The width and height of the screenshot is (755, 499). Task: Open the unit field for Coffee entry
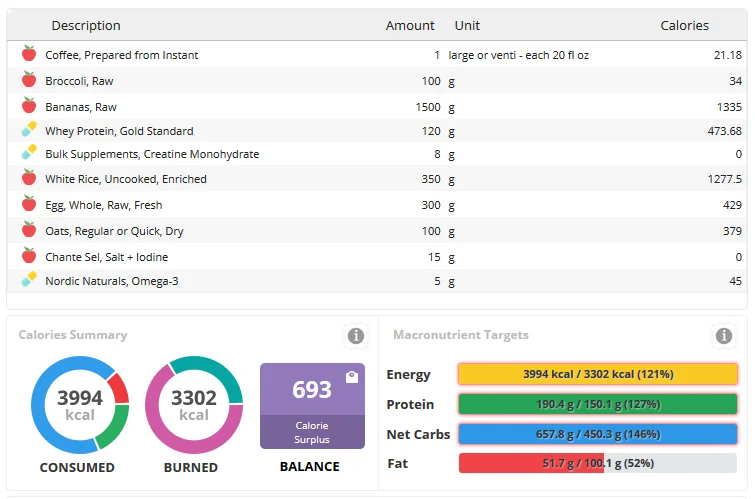click(518, 55)
